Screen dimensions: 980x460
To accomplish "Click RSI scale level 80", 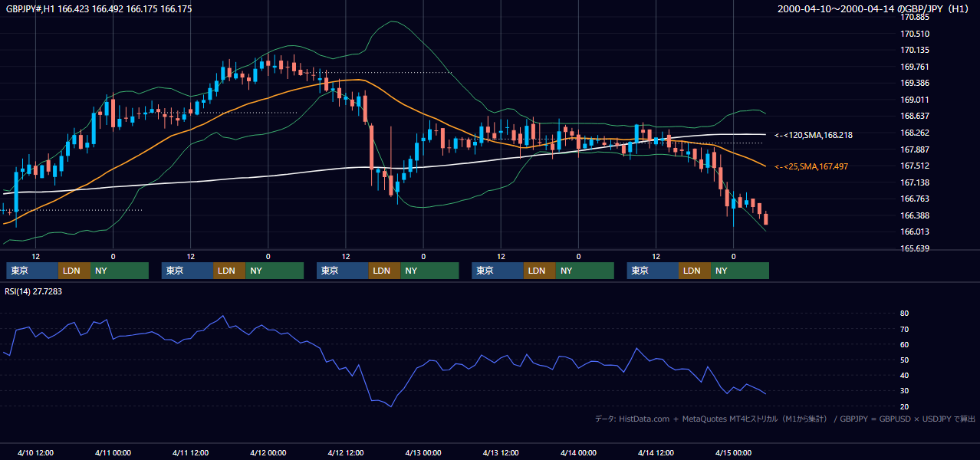I will (x=904, y=314).
